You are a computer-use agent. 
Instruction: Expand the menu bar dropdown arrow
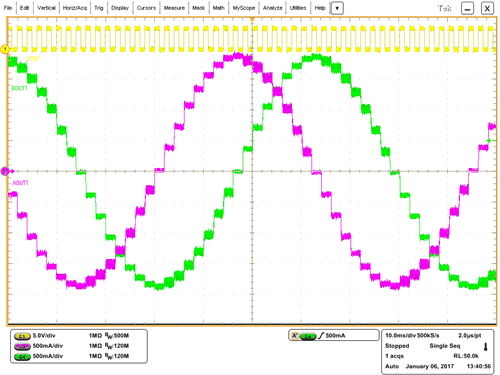[x=337, y=8]
